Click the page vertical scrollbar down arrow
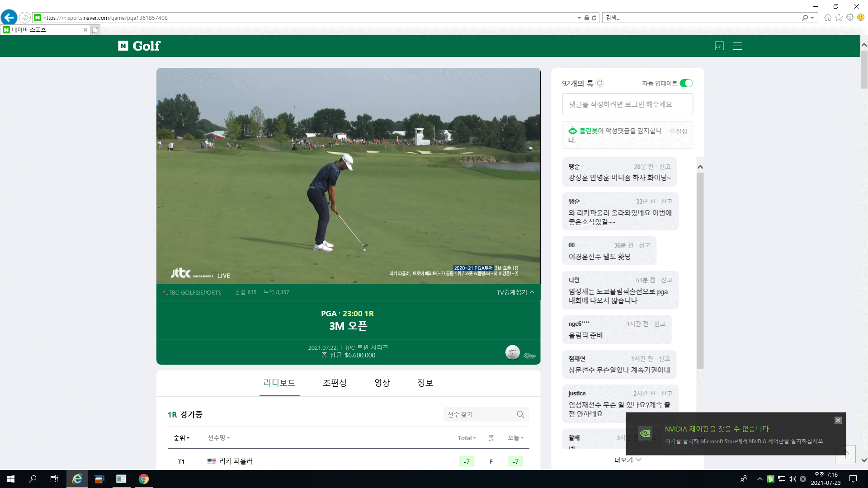 (x=864, y=460)
